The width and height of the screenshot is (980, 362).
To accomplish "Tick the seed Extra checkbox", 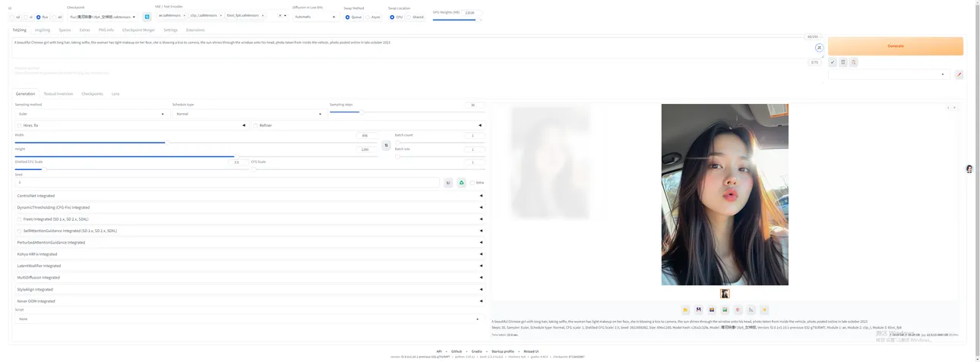I will [472, 183].
